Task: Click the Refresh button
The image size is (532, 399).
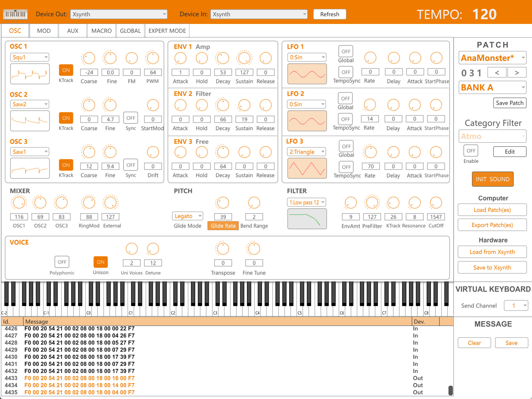Action: (x=330, y=14)
